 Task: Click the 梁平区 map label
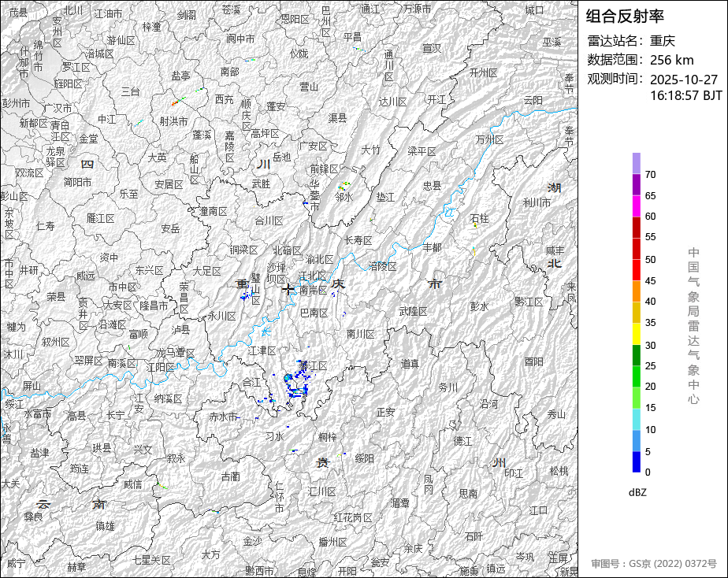click(422, 152)
